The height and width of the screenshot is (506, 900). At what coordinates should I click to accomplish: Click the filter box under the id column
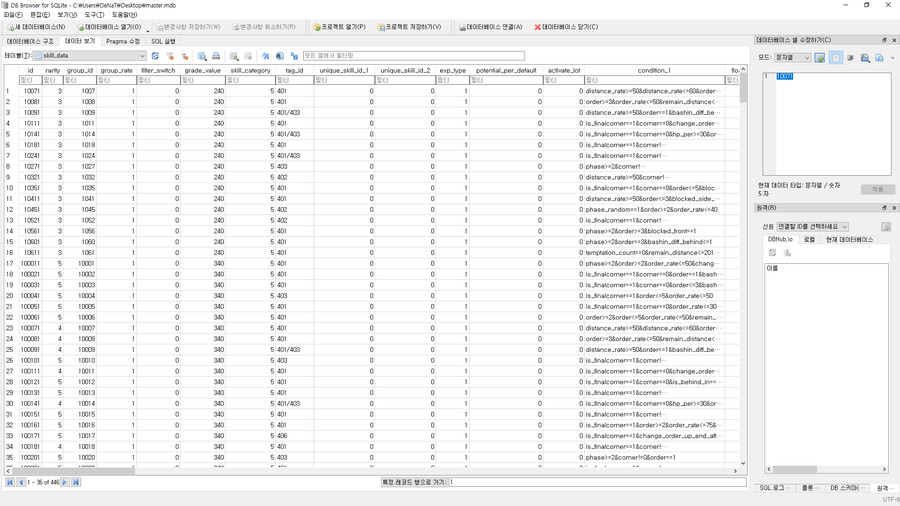pos(30,80)
